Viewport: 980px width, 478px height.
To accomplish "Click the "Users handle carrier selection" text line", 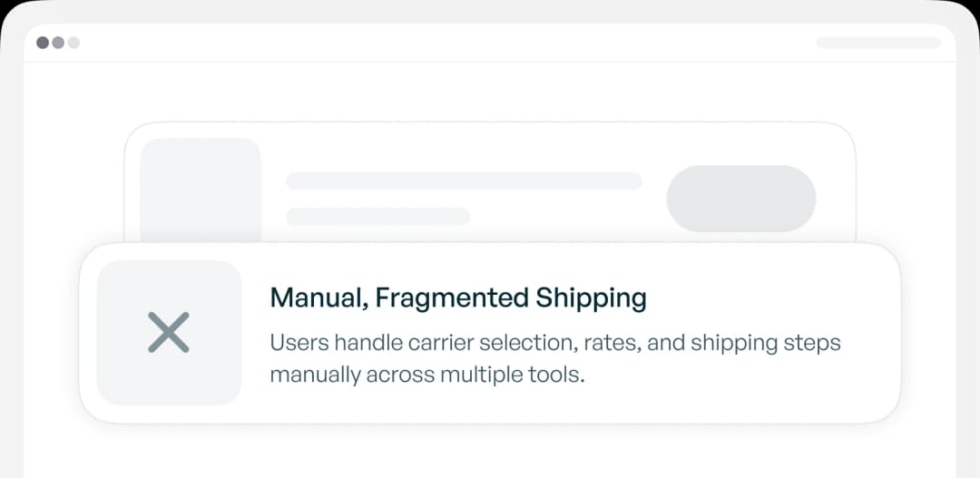I will click(555, 344).
